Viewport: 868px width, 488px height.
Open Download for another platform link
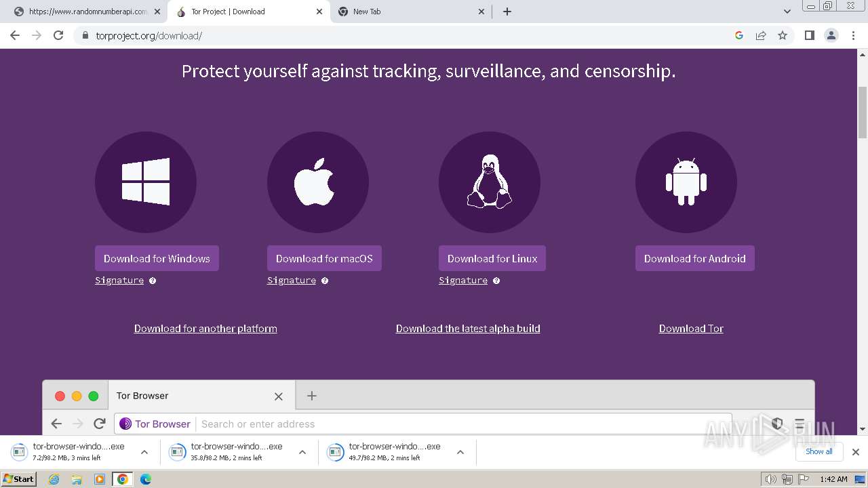point(205,329)
